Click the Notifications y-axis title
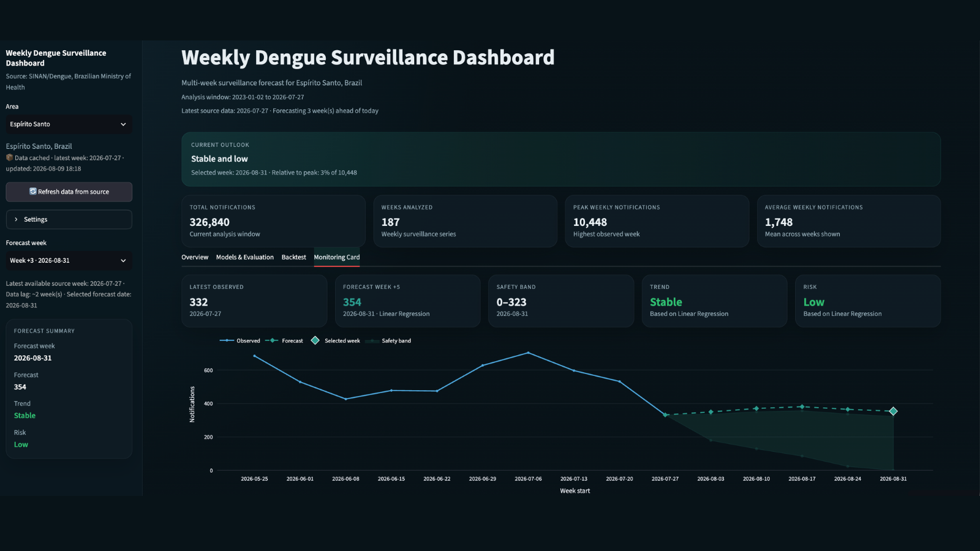Image resolution: width=980 pixels, height=551 pixels. (x=192, y=404)
